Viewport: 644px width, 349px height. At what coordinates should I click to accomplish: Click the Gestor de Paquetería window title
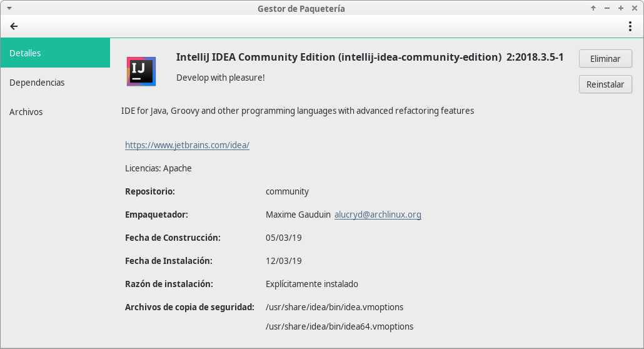[301, 9]
